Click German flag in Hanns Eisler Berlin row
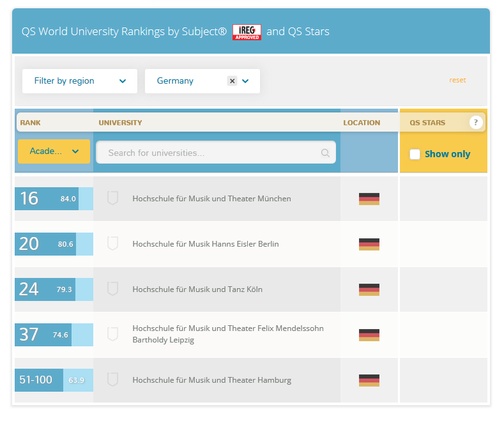 tap(369, 244)
